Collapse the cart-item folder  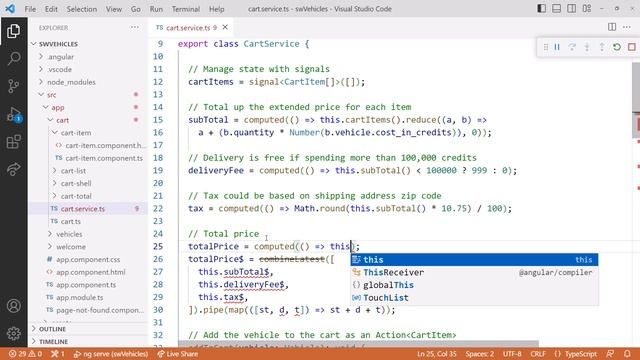pyautogui.click(x=76, y=133)
